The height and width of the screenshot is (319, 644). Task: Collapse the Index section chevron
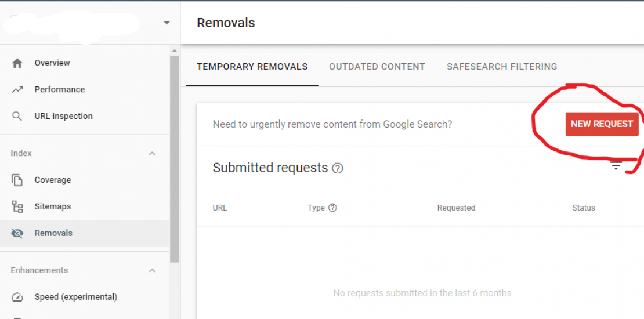tap(152, 154)
